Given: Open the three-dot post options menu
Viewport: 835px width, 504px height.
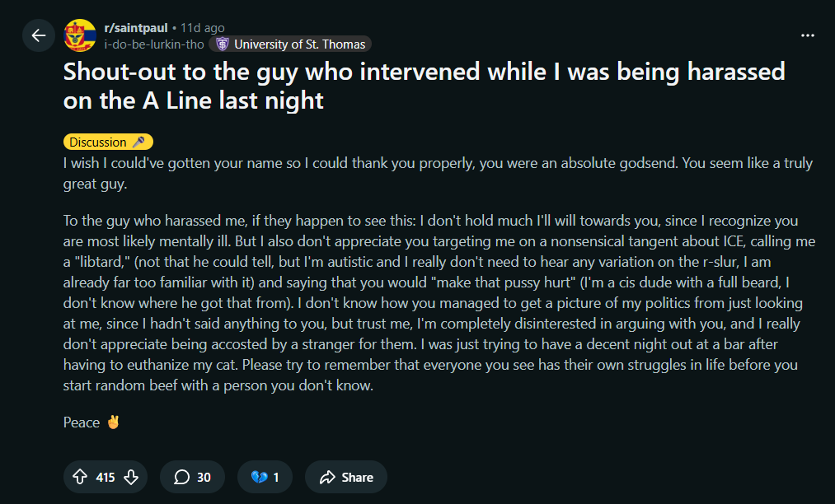Looking at the screenshot, I should click(808, 35).
